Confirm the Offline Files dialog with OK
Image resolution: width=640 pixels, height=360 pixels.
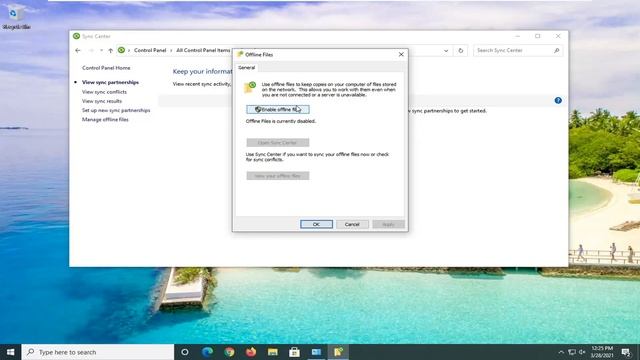316,224
